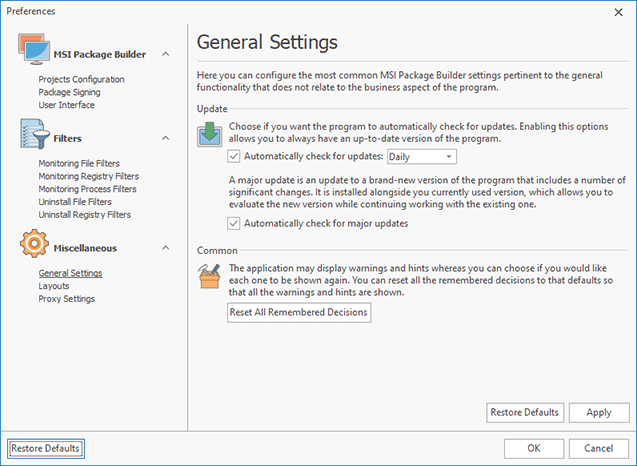Select General Settings in sidebar

(70, 273)
